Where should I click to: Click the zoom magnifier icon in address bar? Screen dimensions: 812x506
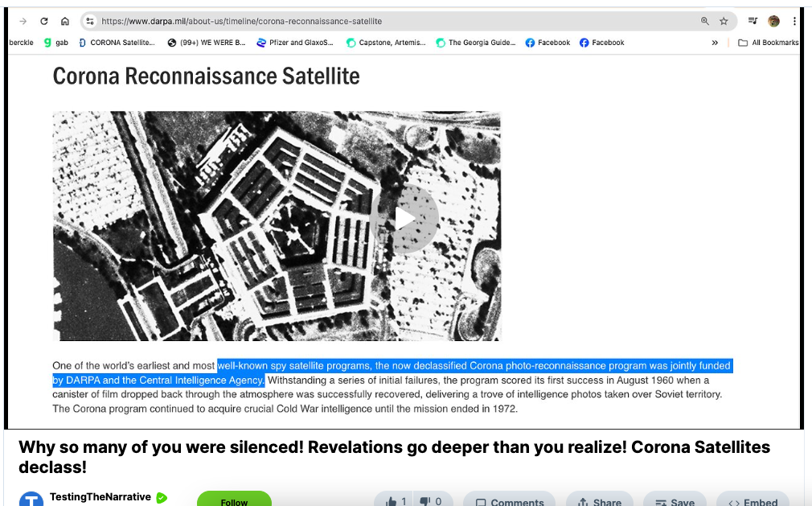point(705,21)
